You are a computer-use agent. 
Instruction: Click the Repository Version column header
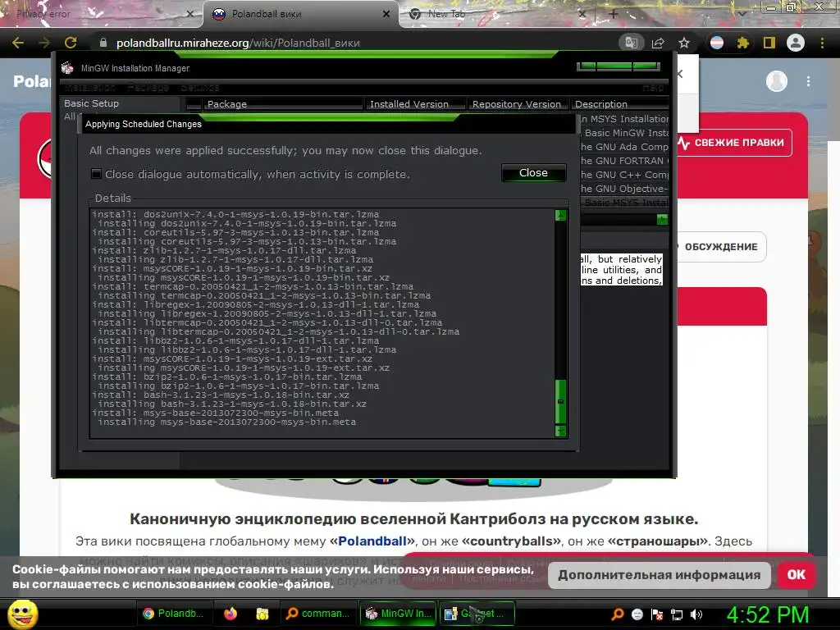coord(517,104)
